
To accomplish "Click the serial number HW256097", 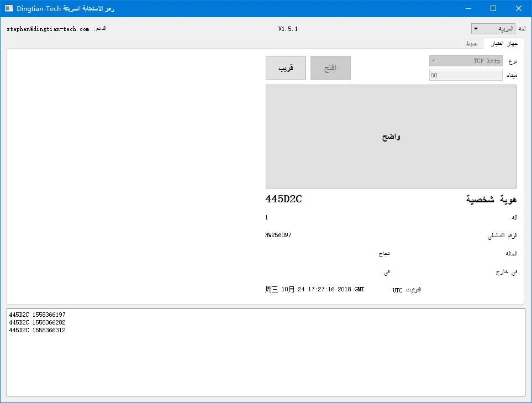I will pyautogui.click(x=278, y=235).
